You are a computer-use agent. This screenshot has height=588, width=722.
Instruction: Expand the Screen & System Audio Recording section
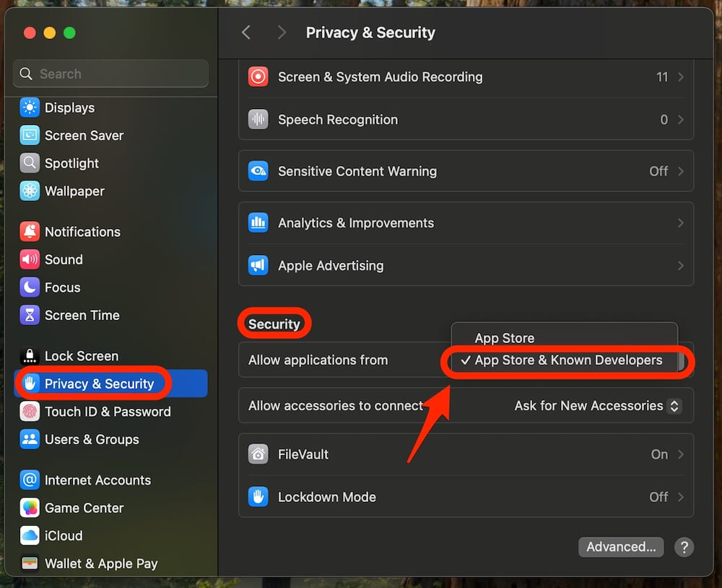[466, 77]
